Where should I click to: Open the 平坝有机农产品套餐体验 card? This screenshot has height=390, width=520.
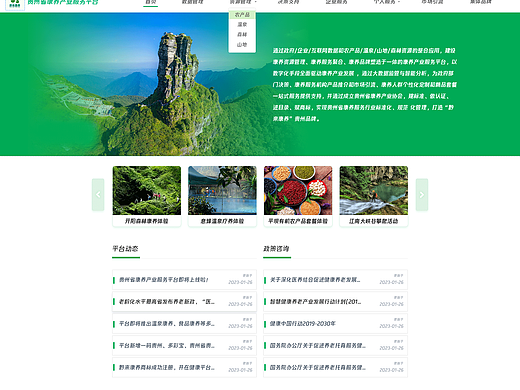(298, 196)
